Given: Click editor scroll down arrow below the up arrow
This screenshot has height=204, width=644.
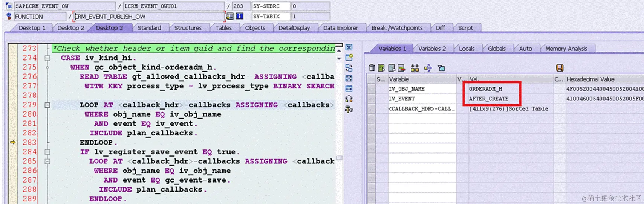Looking at the screenshot, I should click(x=339, y=58).
